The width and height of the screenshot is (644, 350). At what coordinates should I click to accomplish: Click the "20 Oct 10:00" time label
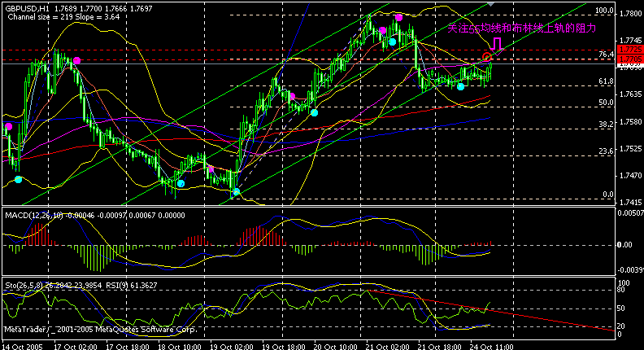coord(336,347)
